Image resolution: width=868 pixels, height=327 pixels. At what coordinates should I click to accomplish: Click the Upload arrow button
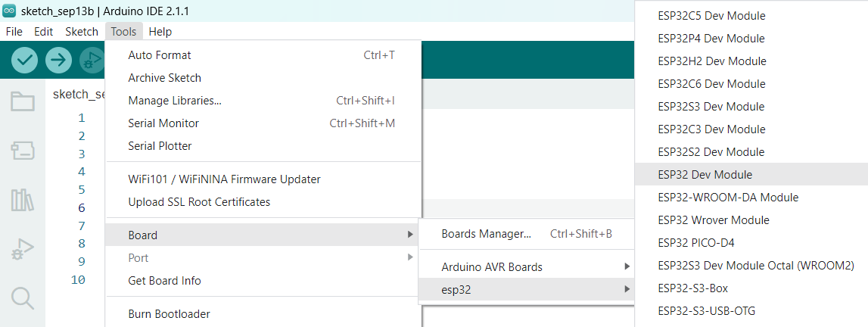[59, 61]
